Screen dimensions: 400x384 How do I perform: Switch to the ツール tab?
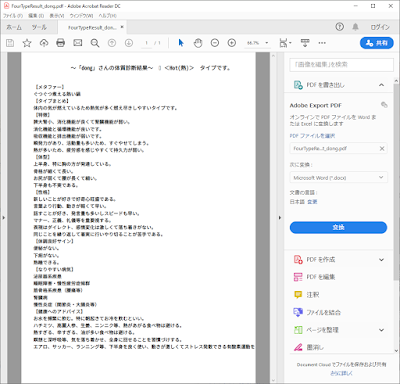(39, 27)
